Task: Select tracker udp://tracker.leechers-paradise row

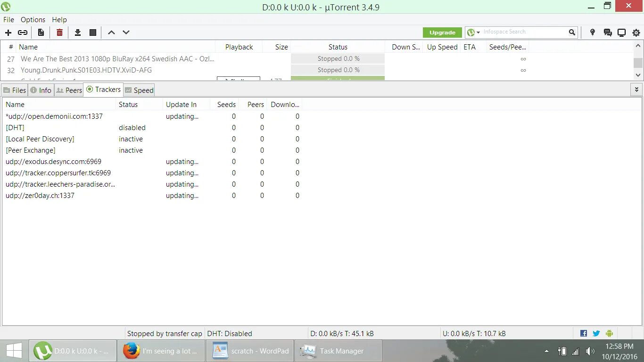Action: (152, 184)
